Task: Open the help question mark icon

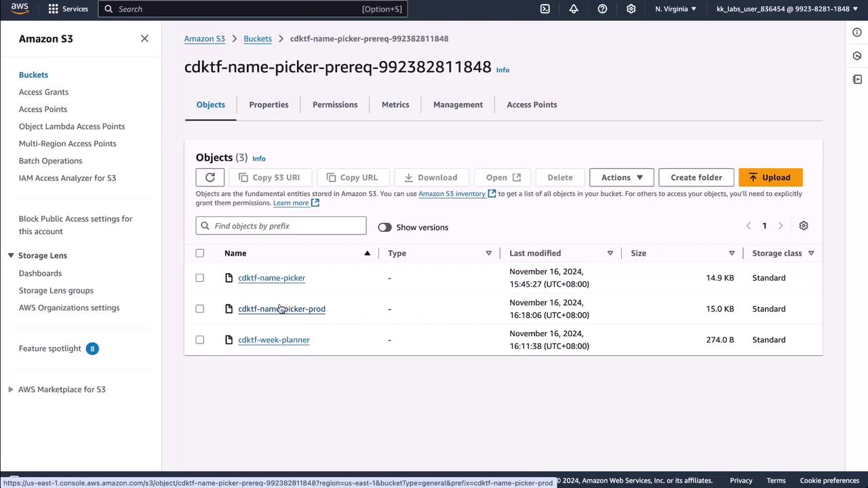Action: pyautogui.click(x=602, y=9)
